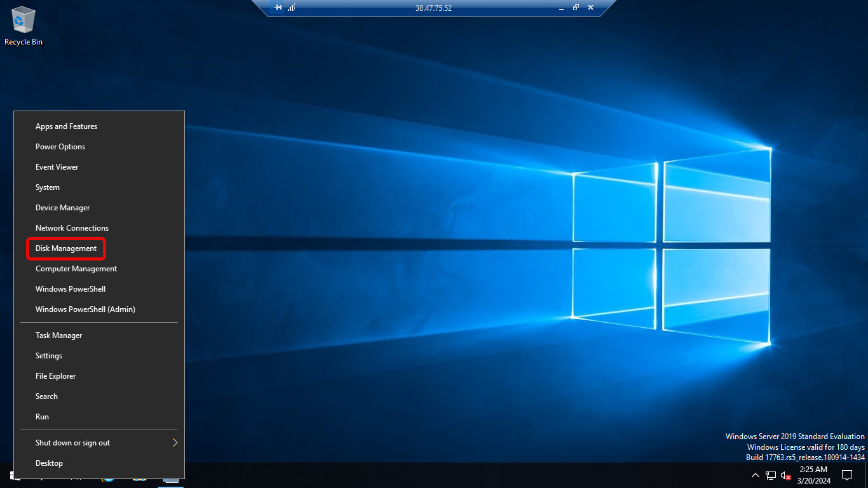The width and height of the screenshot is (868, 488).
Task: Launch Internet Explorer from the taskbar
Action: [107, 481]
